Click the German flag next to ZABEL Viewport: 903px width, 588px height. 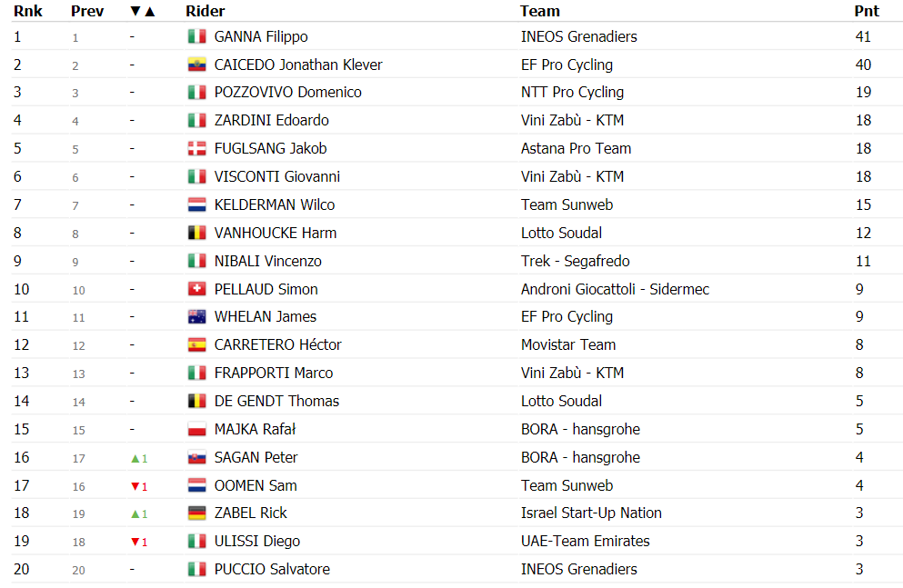tap(197, 513)
